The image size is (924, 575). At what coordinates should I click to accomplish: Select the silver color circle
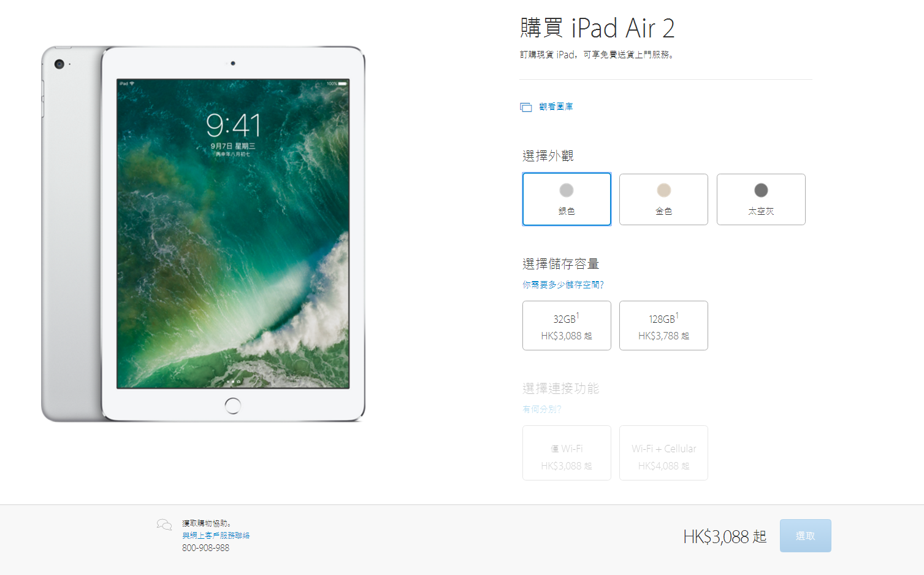coord(567,190)
